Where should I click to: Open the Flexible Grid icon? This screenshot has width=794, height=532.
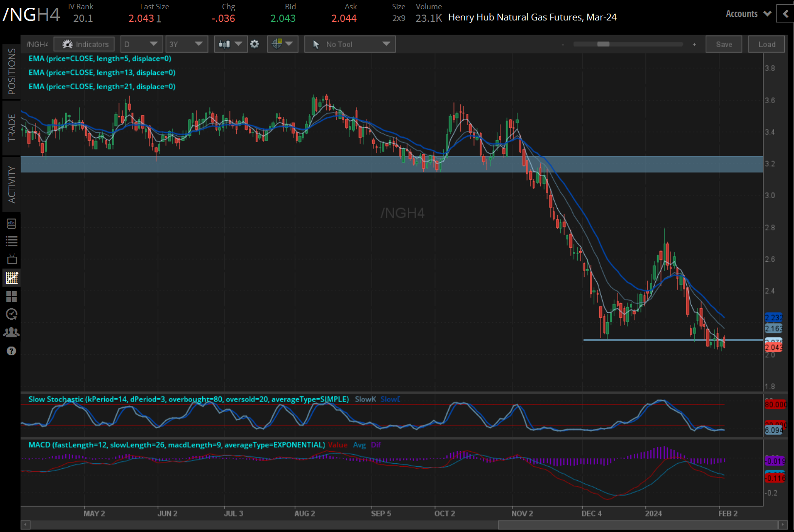click(12, 296)
